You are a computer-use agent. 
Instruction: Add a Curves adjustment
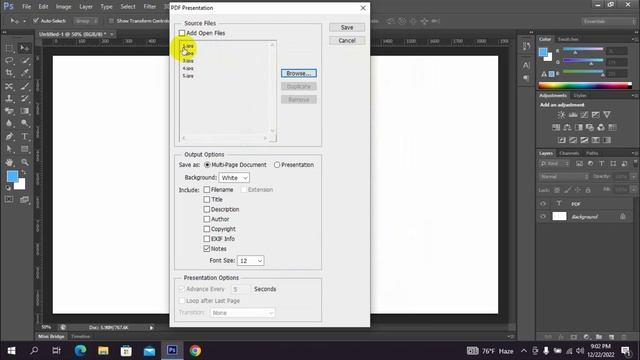click(584, 115)
